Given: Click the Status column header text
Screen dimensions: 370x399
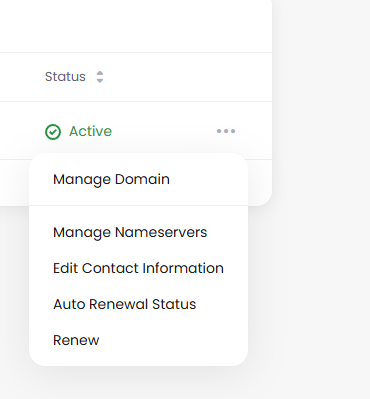Looking at the screenshot, I should click(65, 77).
